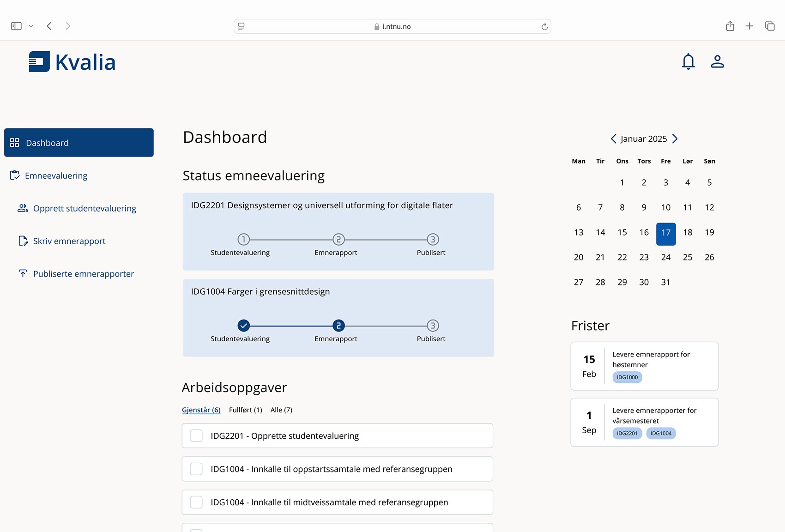Select Opprett studentevaluering in the sidebar
The width and height of the screenshot is (785, 532).
pyautogui.click(x=84, y=208)
